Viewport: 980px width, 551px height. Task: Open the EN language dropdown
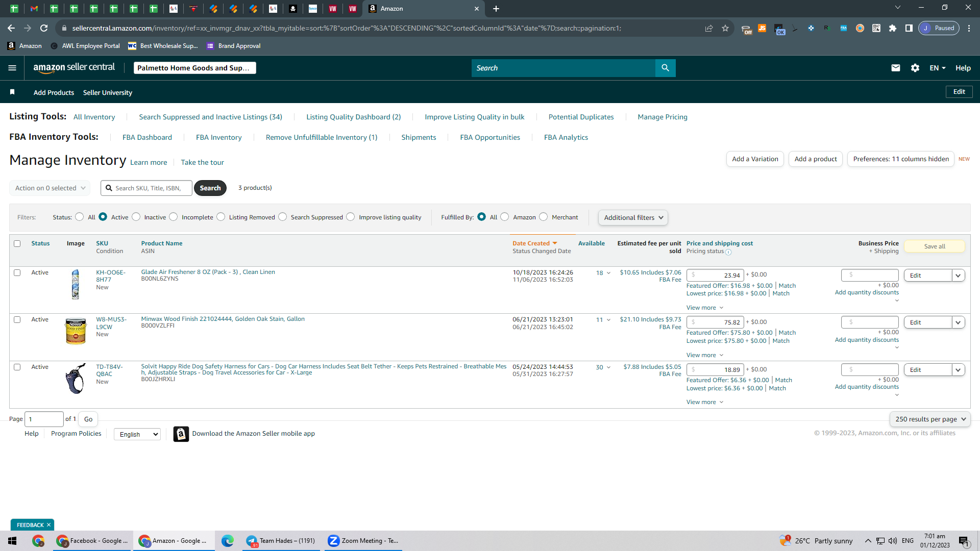point(938,68)
